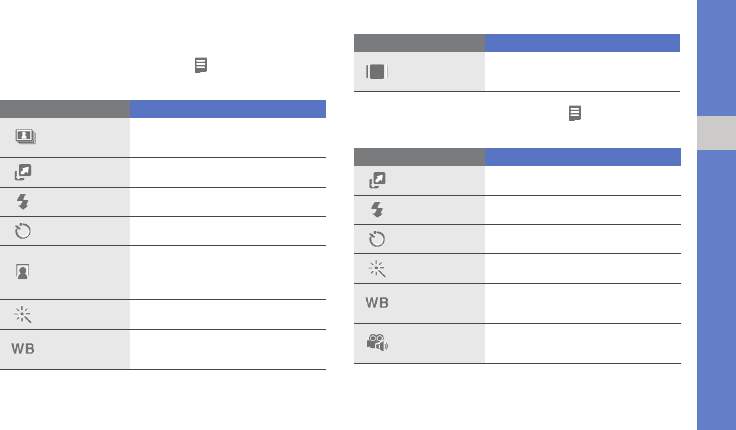
Task: Select the camcorder with audio icon
Action: 377,343
